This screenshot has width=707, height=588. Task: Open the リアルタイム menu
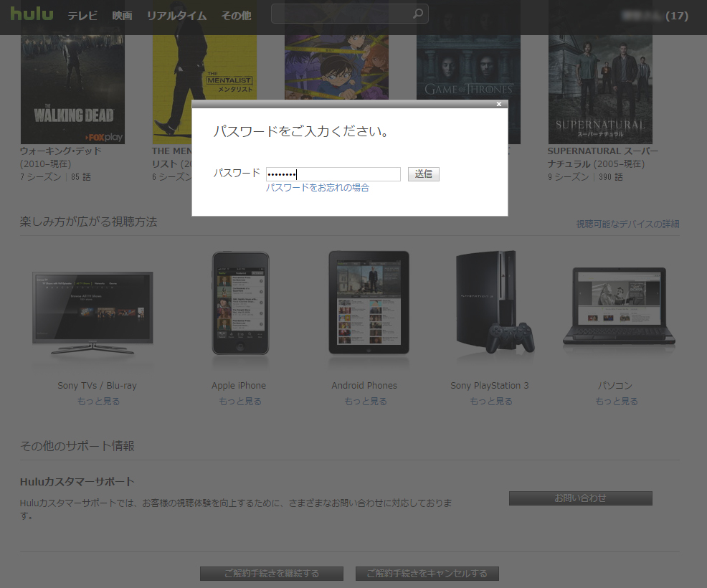pos(176,16)
